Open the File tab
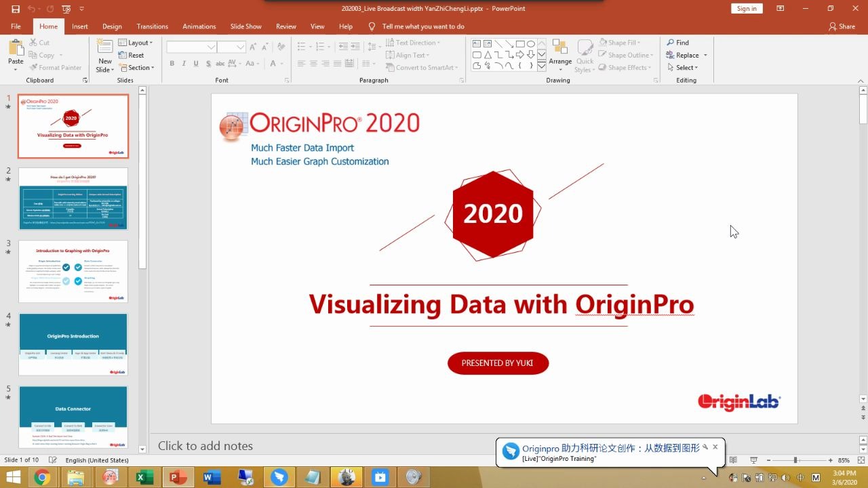Screen dimensions: 868x488 point(16,26)
